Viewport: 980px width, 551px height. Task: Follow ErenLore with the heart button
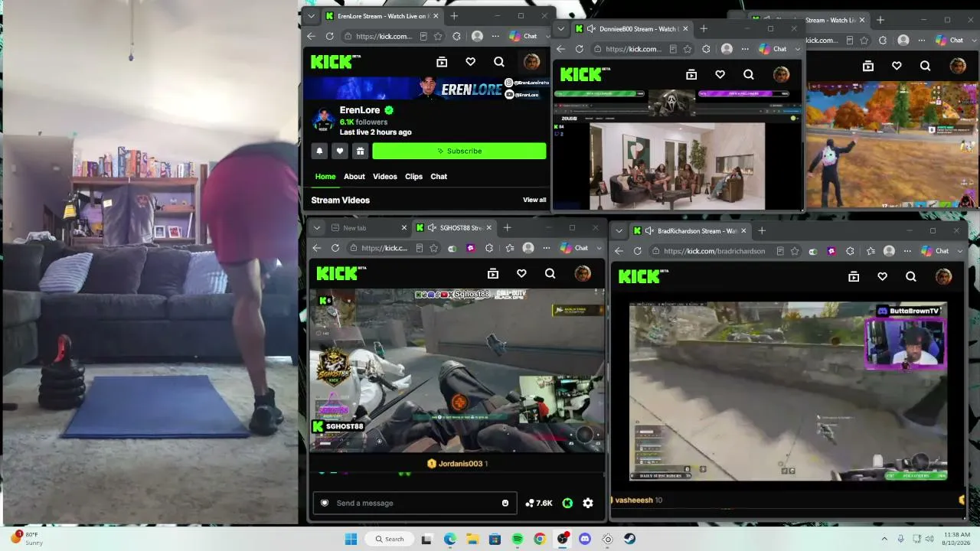(x=340, y=151)
